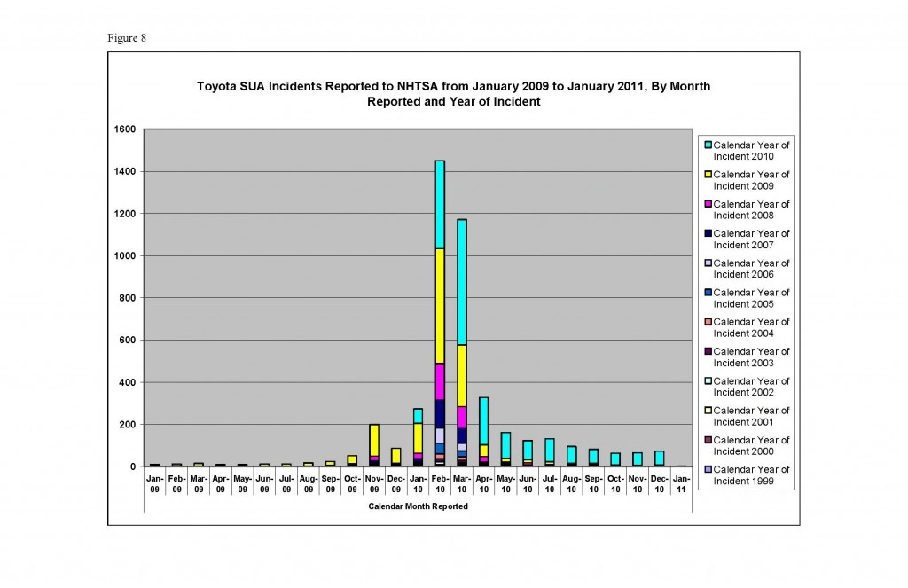Click the yellow 2009 legend swatch

tap(708, 175)
